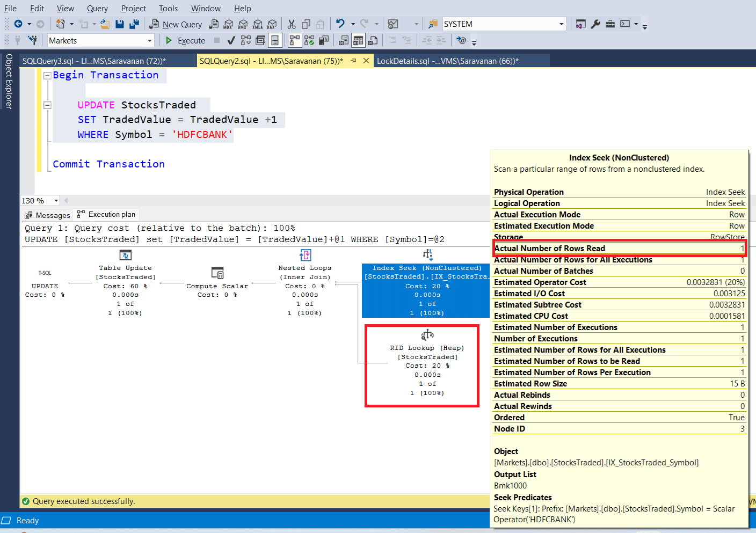Click the Cut scissors icon
The width and height of the screenshot is (756, 533).
pos(292,24)
